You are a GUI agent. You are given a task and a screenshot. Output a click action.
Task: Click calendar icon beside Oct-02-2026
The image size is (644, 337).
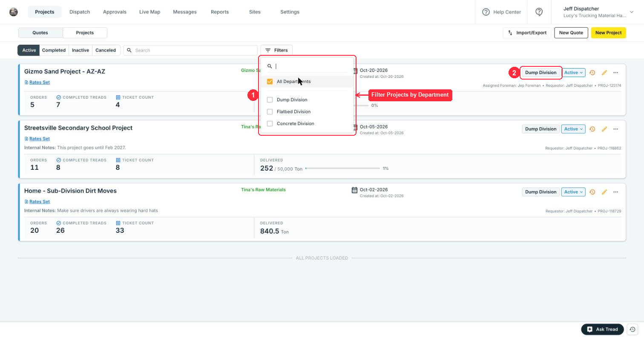coord(354,190)
